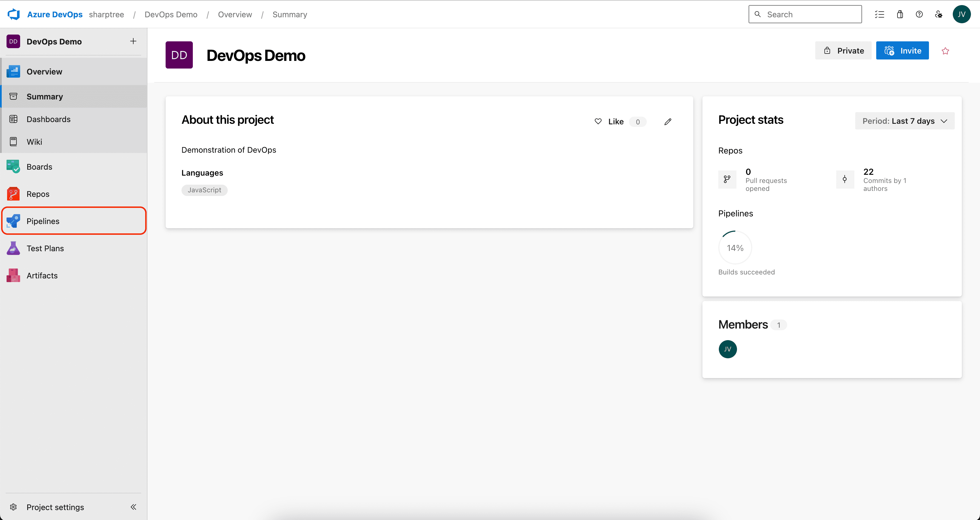Click sharptree breadcrumb link
Viewport: 980px width, 520px height.
coord(106,14)
